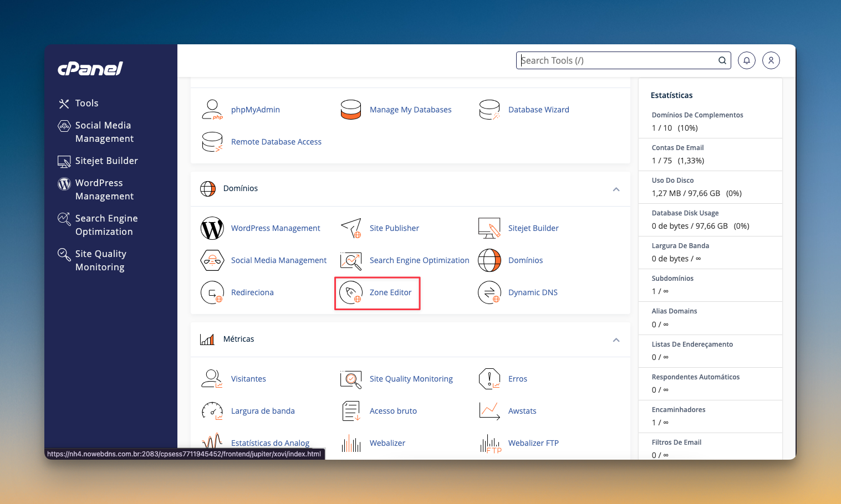Open the phpMyAdmin icon
The image size is (841, 504).
(212, 110)
